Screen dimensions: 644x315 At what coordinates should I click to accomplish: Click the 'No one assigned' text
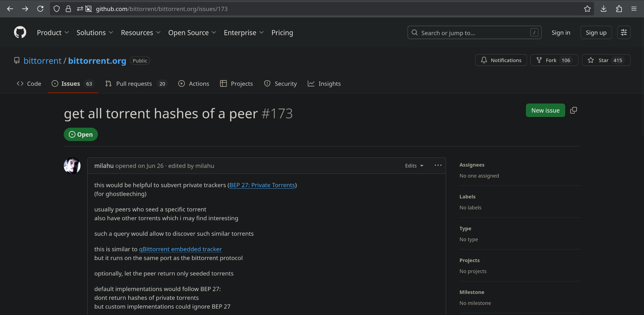479,176
